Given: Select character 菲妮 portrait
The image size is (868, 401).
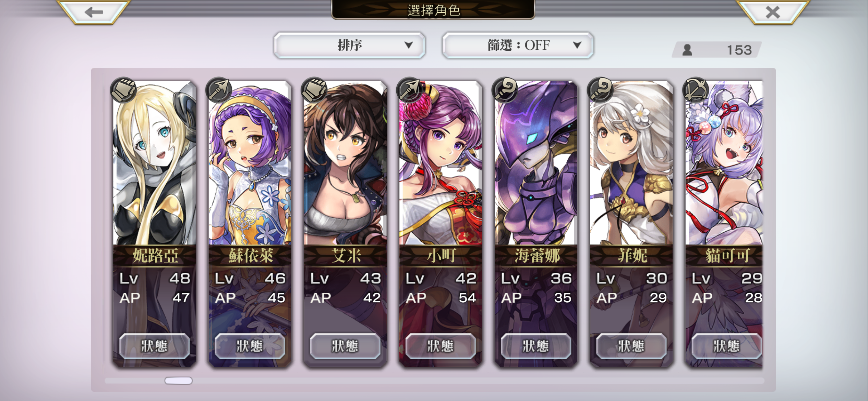Looking at the screenshot, I should coord(631,163).
